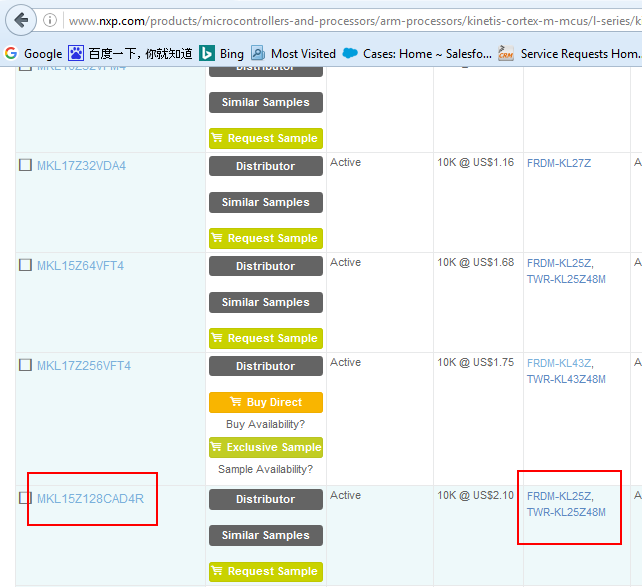The image size is (642, 587).
Task: Select Active status in MKL15Z128CAD4R row
Action: 346,495
